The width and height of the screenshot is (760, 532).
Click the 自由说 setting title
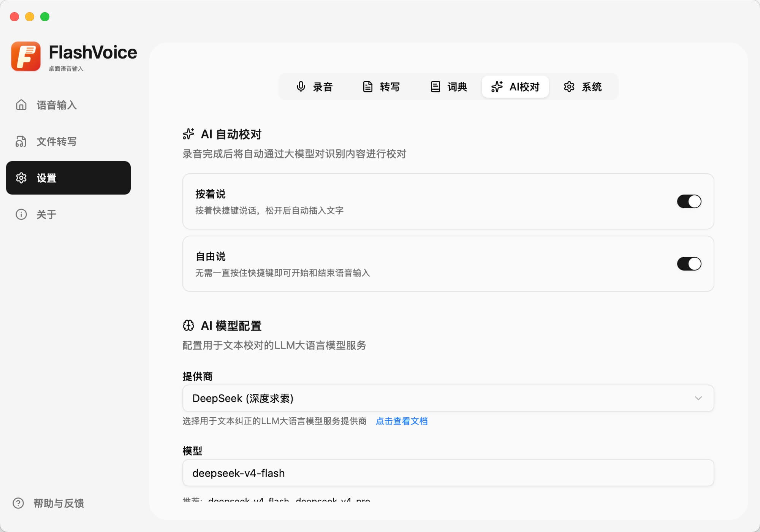click(211, 256)
